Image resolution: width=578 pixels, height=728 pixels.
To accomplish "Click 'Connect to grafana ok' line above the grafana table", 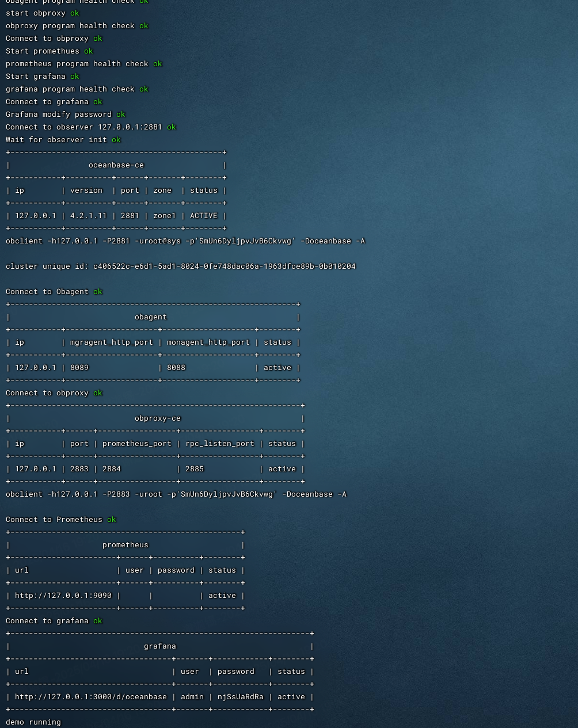I will point(54,621).
